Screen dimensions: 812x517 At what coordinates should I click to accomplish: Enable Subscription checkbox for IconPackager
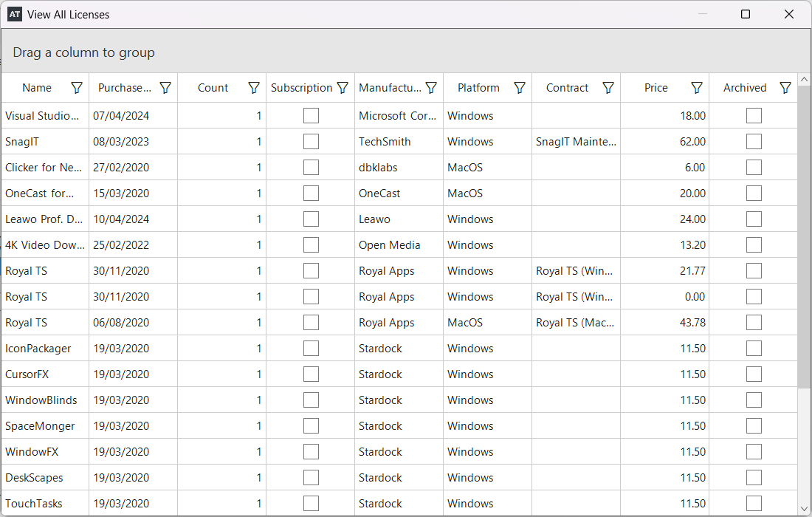311,349
